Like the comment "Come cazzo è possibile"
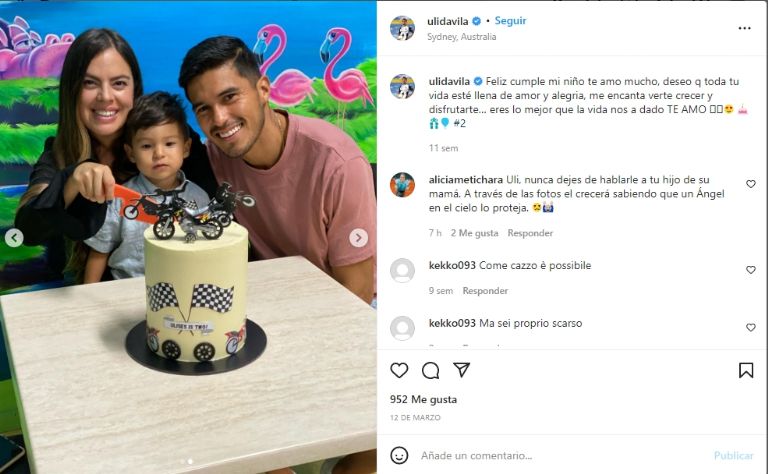The height and width of the screenshot is (474, 768). pyautogui.click(x=751, y=270)
